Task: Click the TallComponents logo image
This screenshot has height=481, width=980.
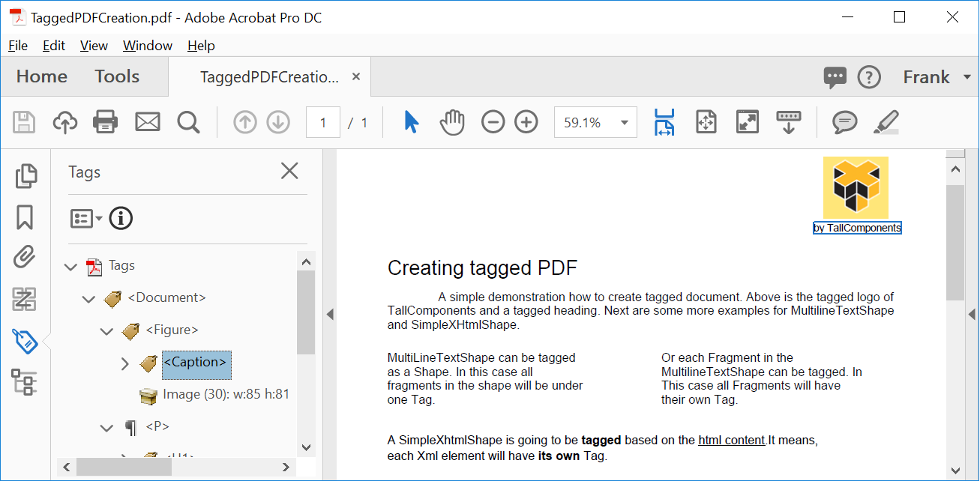Action: (856, 187)
